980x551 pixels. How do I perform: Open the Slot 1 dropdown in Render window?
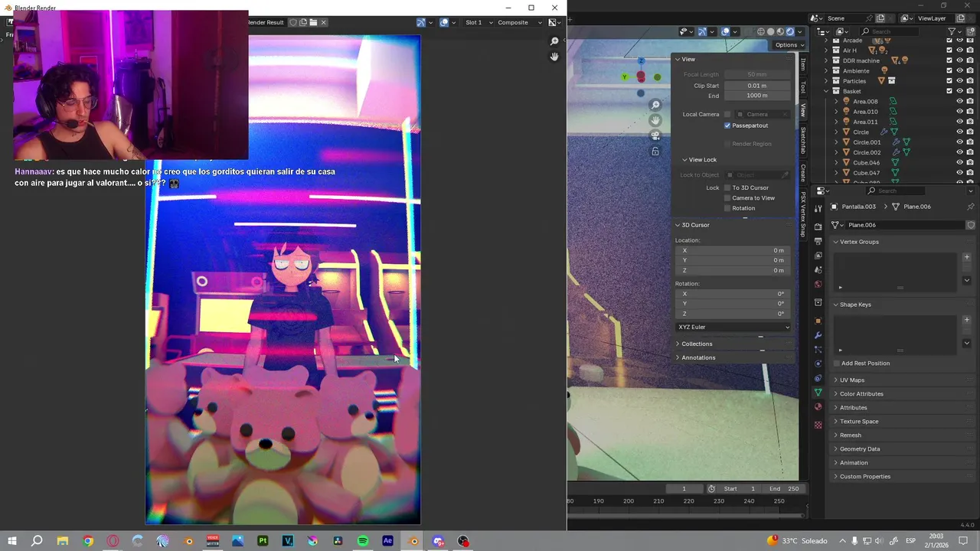click(478, 22)
